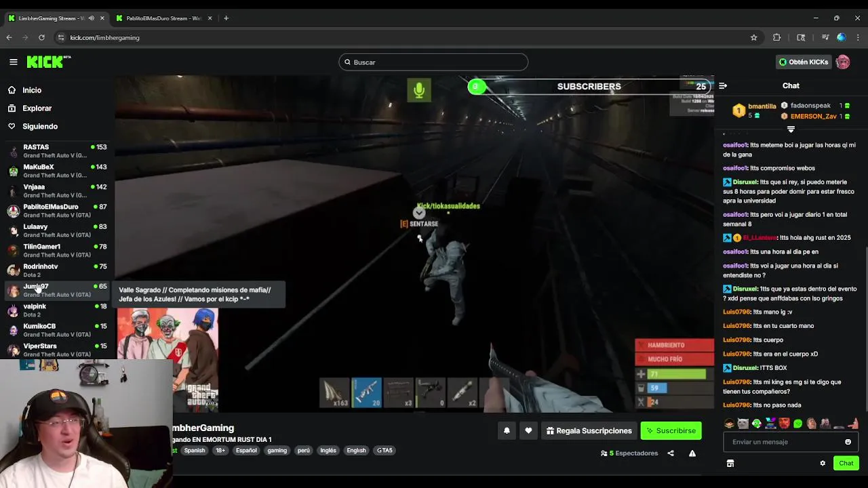This screenshot has height=488, width=868.
Task: Go to Inicio in the sidebar
Action: pyautogui.click(x=32, y=90)
